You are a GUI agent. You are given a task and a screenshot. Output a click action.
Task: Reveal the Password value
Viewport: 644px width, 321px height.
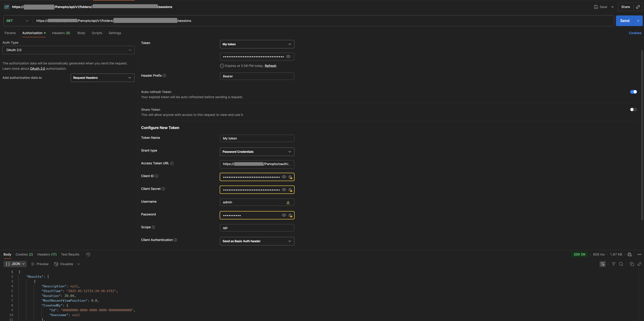click(284, 215)
